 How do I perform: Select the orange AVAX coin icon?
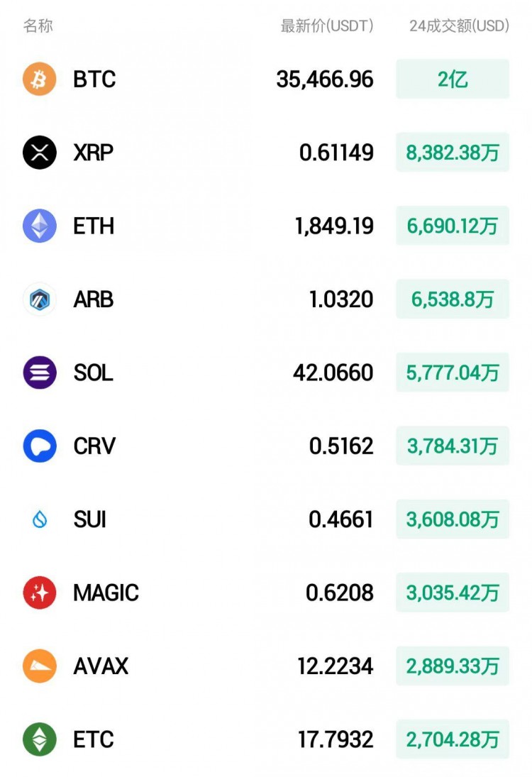(40, 666)
